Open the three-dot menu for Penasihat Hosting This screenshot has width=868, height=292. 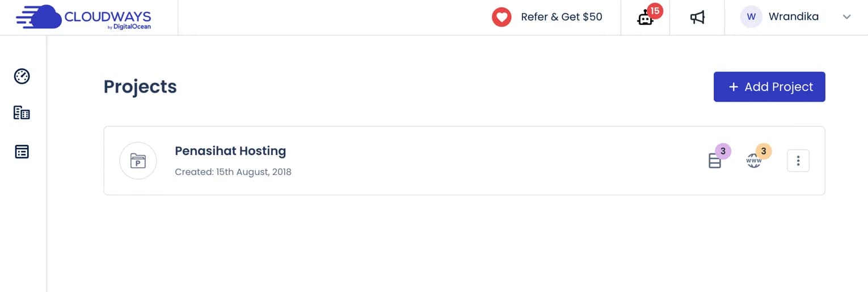[798, 161]
